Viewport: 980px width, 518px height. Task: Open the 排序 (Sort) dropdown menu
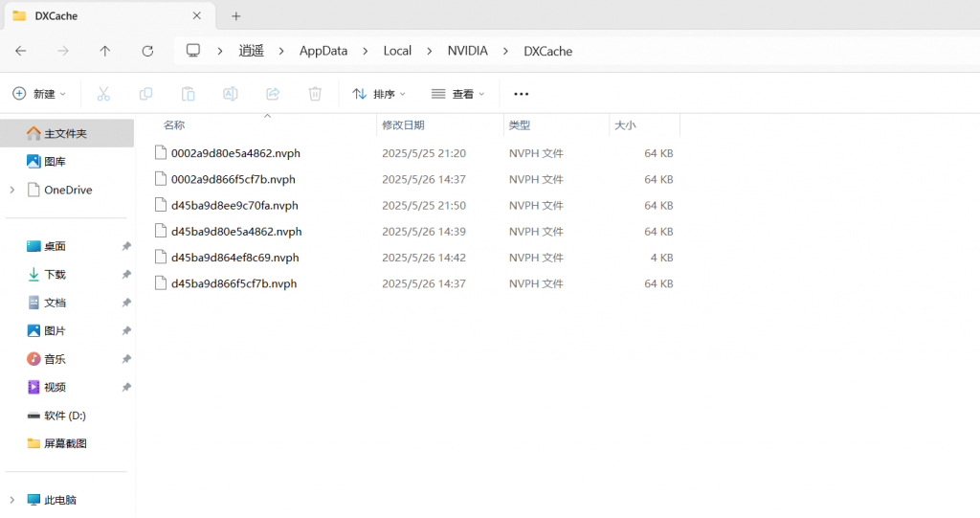click(379, 94)
